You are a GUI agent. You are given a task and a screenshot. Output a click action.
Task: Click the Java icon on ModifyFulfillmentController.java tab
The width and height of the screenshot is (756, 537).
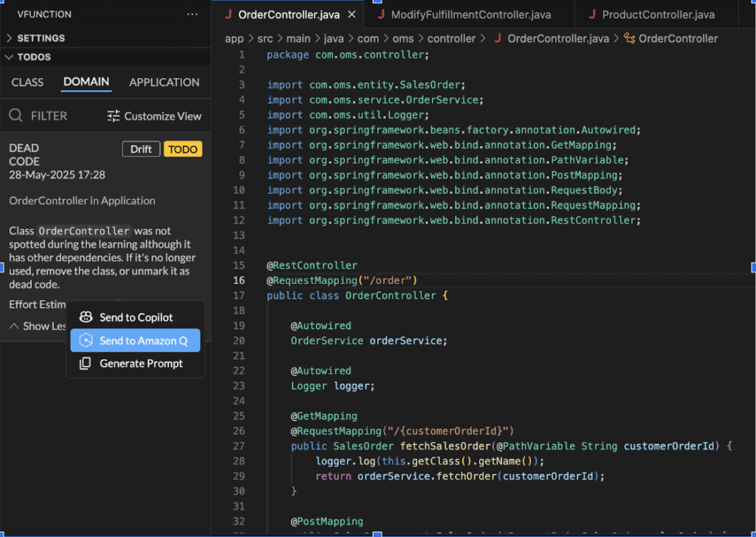point(381,15)
